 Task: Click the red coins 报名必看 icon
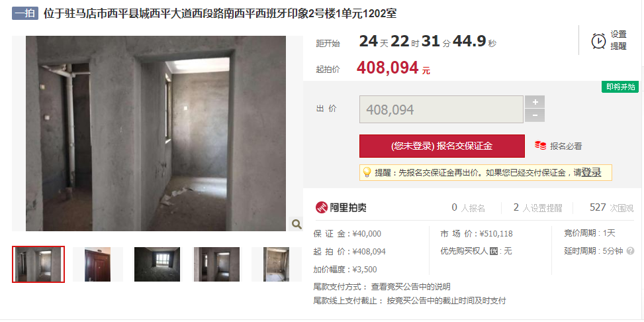[541, 146]
